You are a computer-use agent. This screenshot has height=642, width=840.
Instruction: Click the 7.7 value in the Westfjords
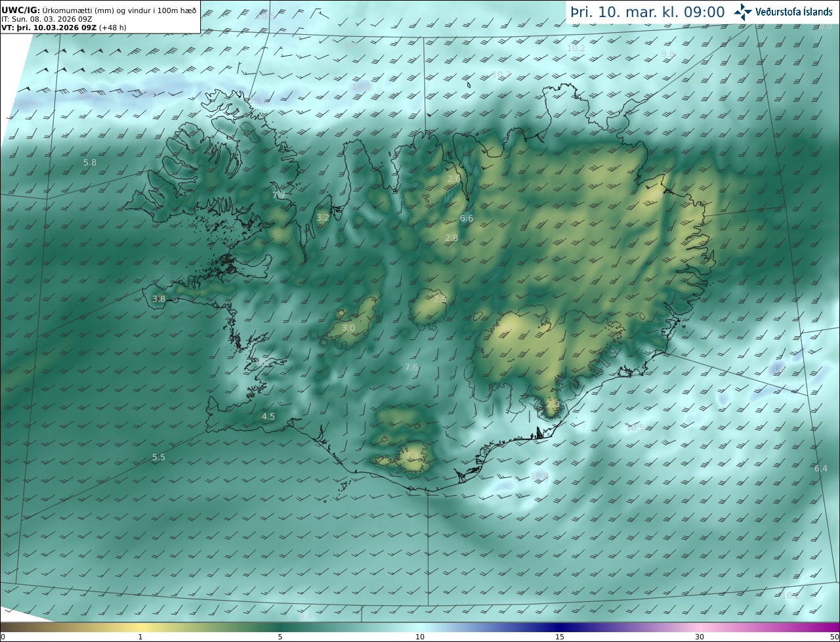click(x=279, y=195)
